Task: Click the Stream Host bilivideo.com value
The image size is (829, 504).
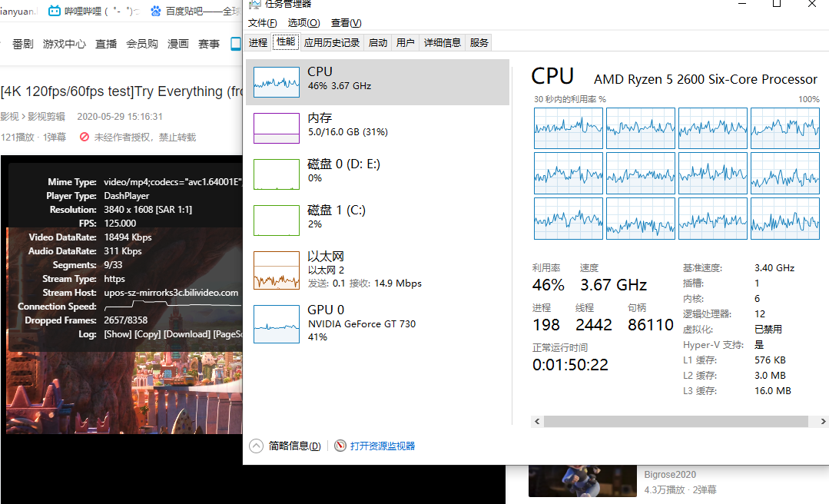Action: pos(171,293)
